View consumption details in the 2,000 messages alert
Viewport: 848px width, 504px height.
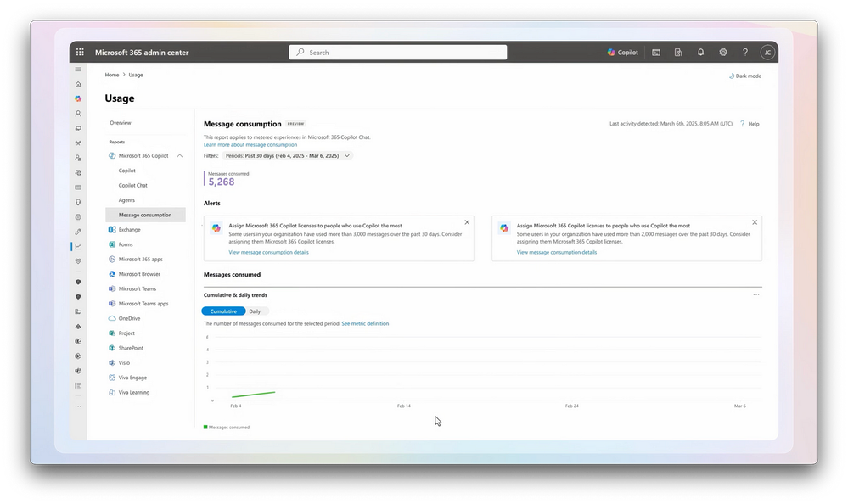click(x=557, y=253)
